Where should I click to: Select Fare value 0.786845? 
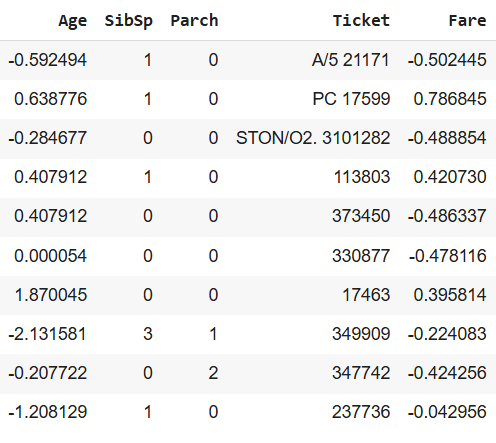click(x=450, y=99)
